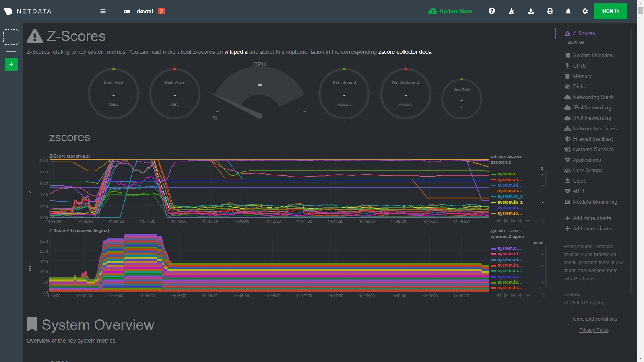The image size is (644, 362).
Task: Zoom out the zscores.3sigma chart
Action: pyautogui.click(x=528, y=295)
